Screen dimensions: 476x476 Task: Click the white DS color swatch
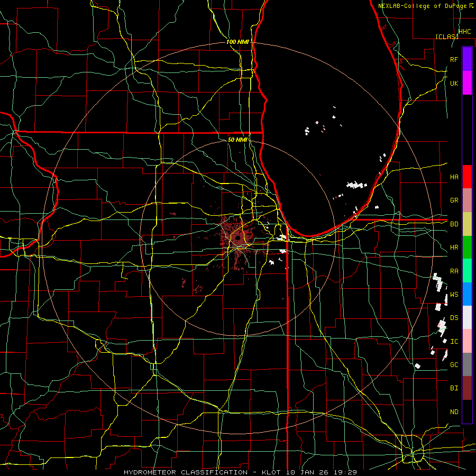pyautogui.click(x=467, y=317)
